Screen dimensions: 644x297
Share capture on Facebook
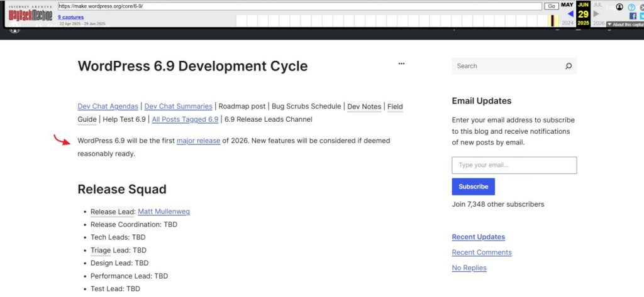[x=633, y=16]
